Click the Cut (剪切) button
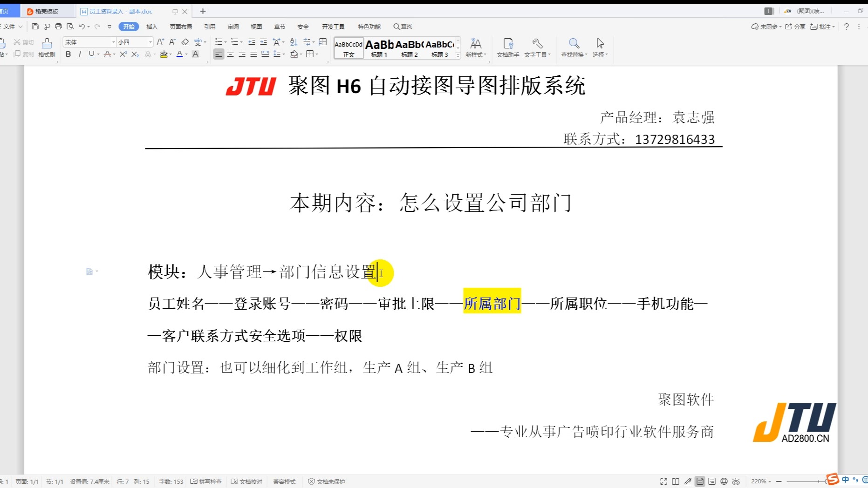Screen dimensions: 868x488 pos(24,42)
